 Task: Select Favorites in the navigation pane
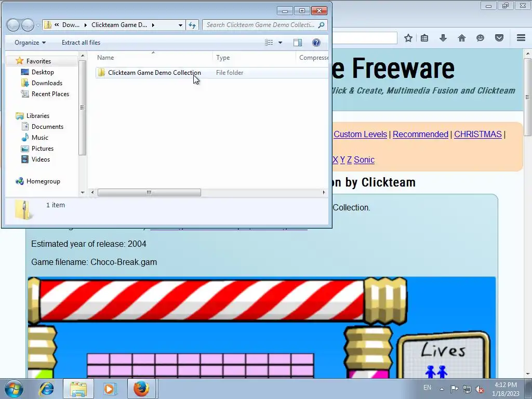(38, 61)
